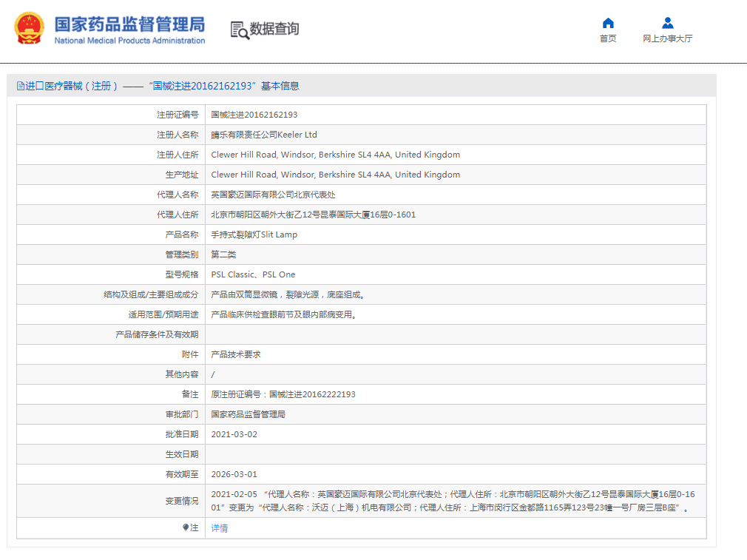Click the approval date 2021-03-02
The height and width of the screenshot is (560, 747).
tap(234, 434)
